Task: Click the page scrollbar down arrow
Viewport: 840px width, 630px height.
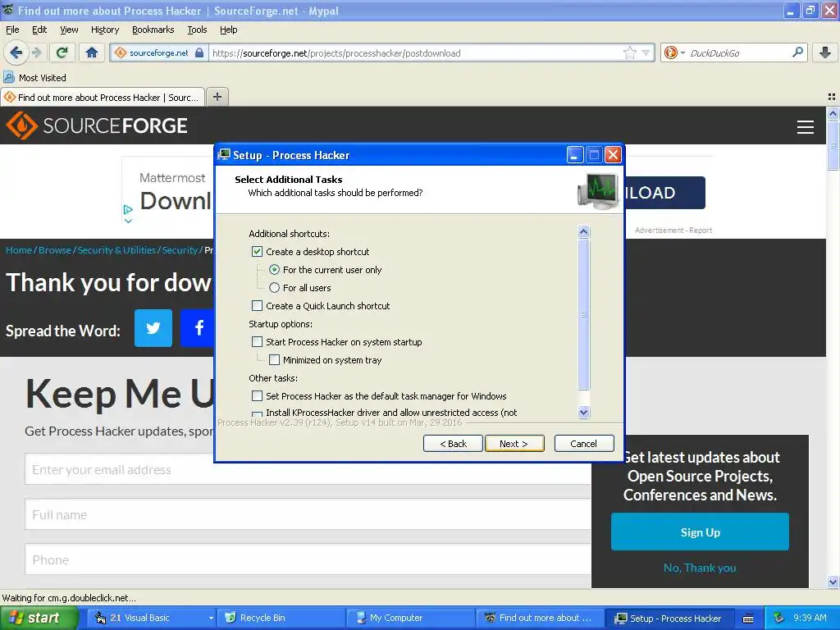Action: tap(833, 582)
